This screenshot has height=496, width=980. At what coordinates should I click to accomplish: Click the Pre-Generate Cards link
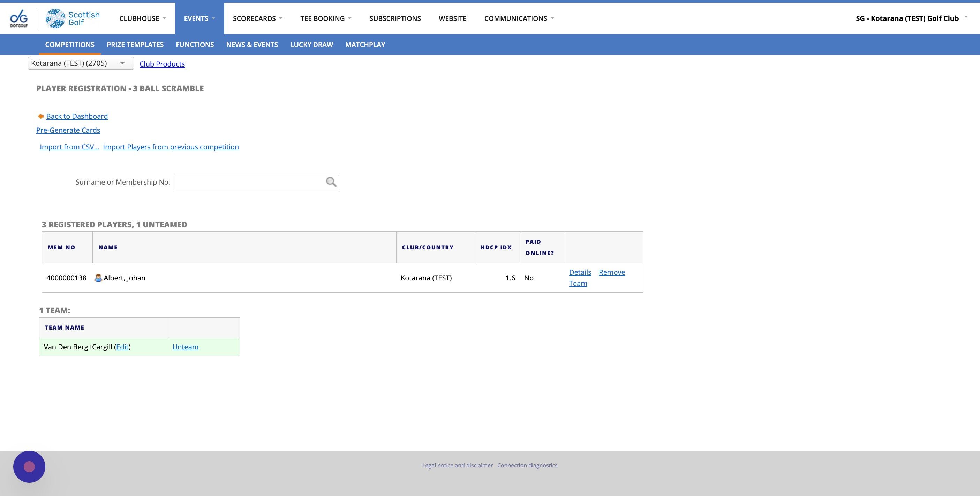[68, 130]
